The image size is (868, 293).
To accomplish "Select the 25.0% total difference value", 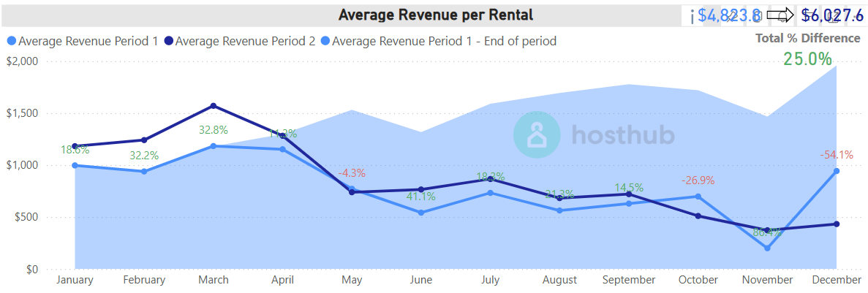I will [x=807, y=59].
